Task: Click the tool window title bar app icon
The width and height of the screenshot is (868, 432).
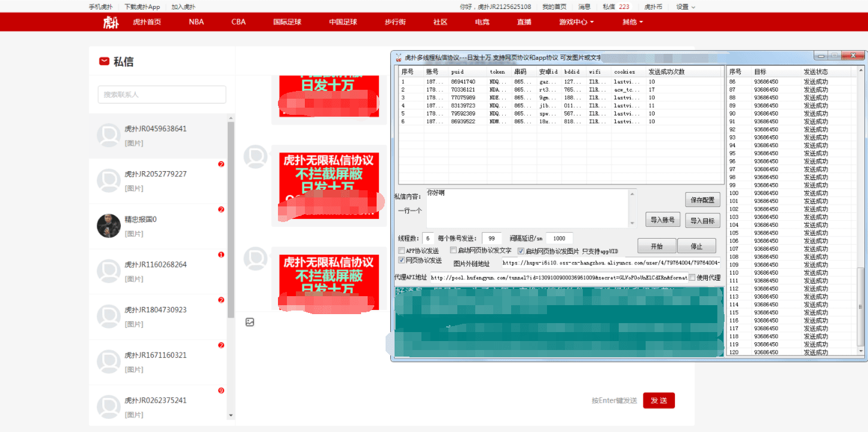Action: coord(399,57)
